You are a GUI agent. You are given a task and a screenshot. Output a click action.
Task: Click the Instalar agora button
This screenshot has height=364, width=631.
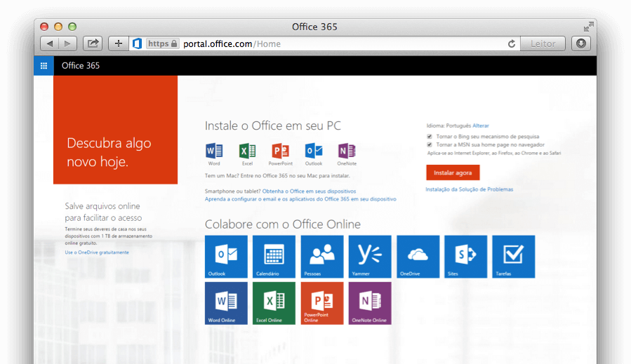453,173
